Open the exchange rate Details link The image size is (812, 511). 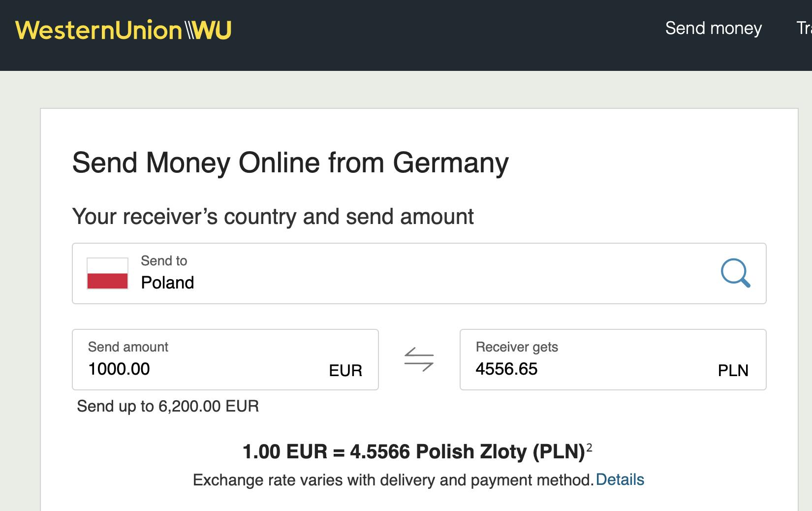pos(620,479)
